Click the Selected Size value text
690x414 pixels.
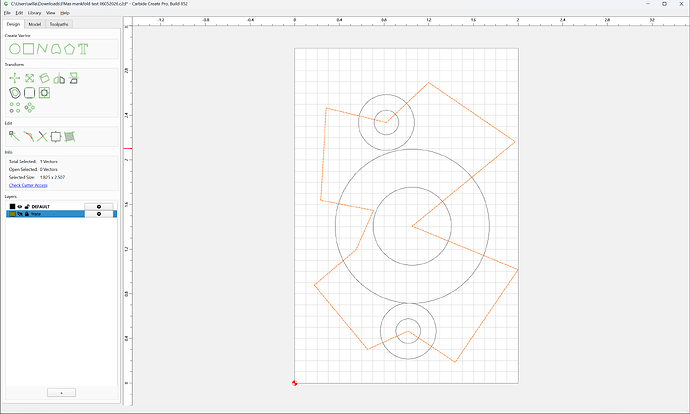[x=52, y=177]
